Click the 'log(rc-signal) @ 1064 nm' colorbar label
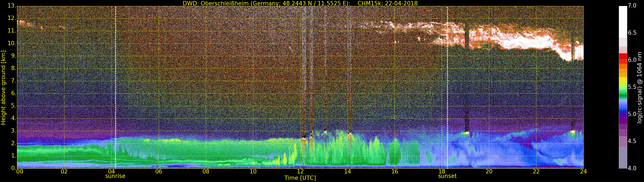The height and width of the screenshot is (182, 644). (639, 88)
